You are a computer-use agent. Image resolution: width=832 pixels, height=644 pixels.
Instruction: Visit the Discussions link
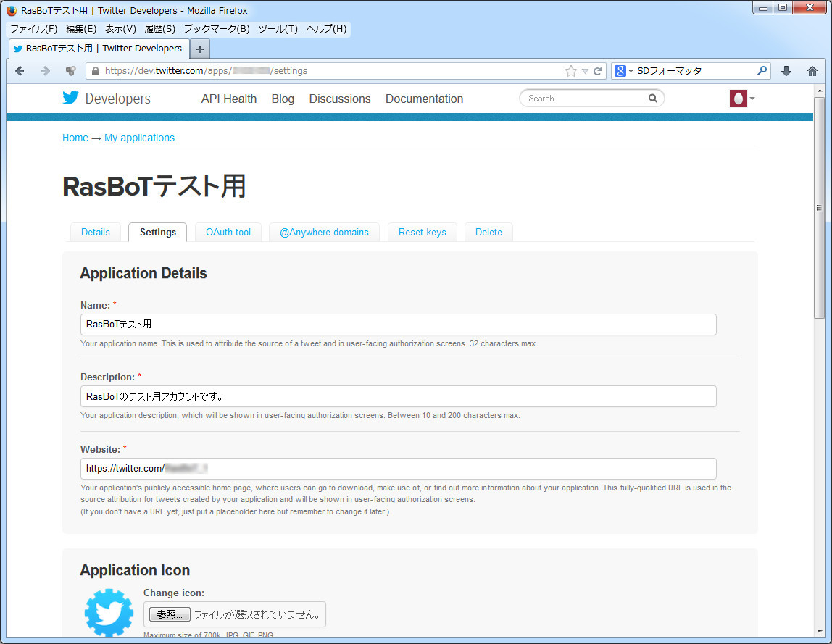340,99
